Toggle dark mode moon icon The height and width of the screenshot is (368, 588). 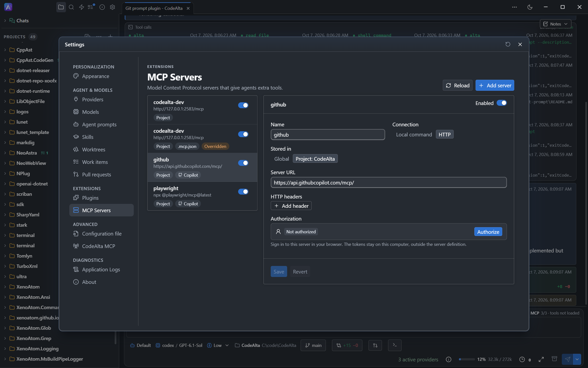click(530, 7)
